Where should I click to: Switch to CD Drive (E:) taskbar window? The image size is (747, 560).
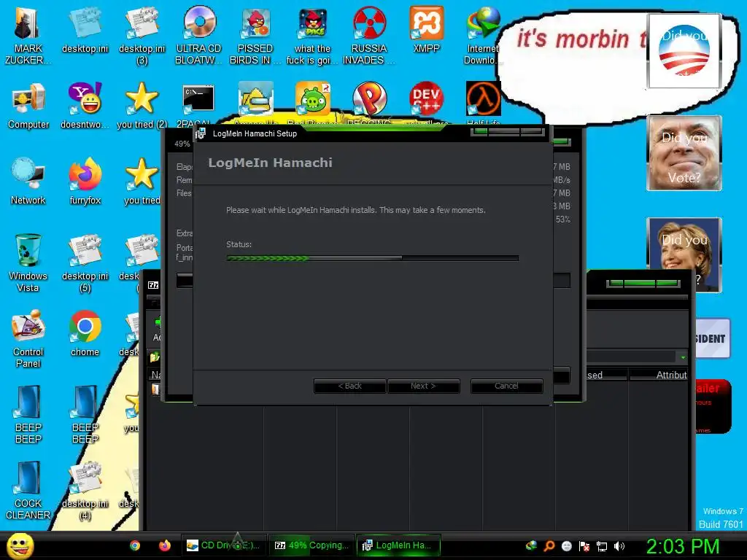pos(223,545)
